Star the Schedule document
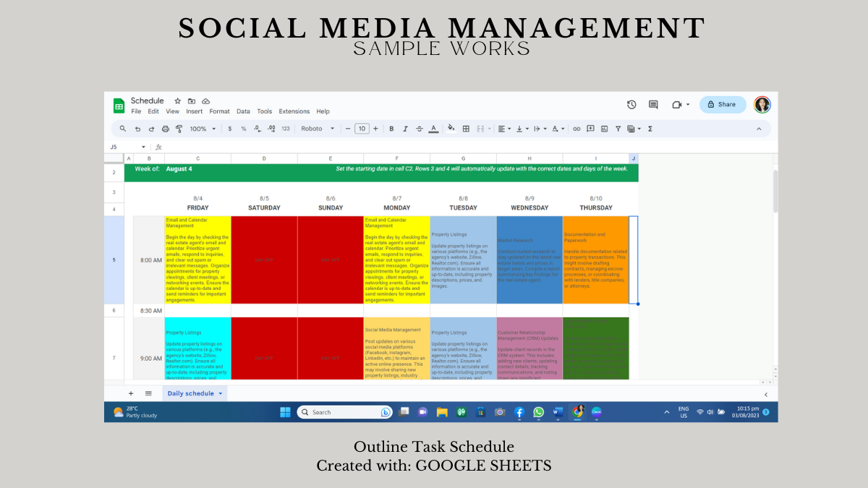The width and height of the screenshot is (868, 488). [177, 101]
